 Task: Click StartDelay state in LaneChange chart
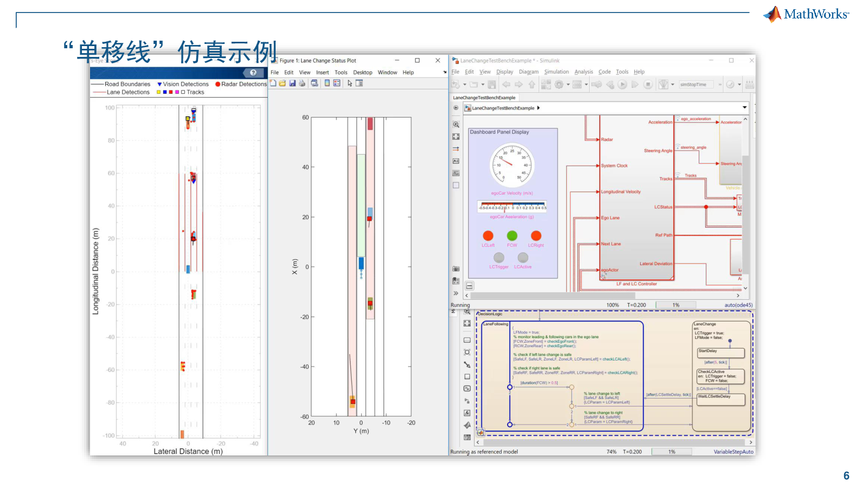tap(721, 353)
